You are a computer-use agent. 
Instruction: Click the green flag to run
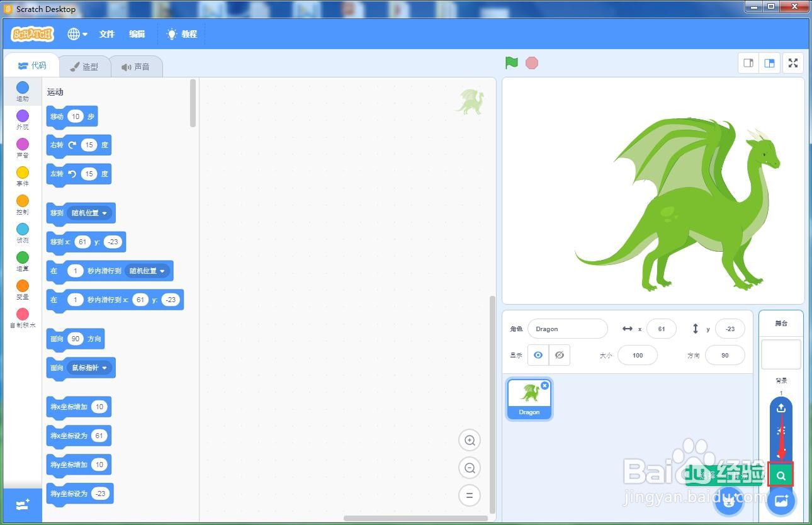pyautogui.click(x=512, y=63)
